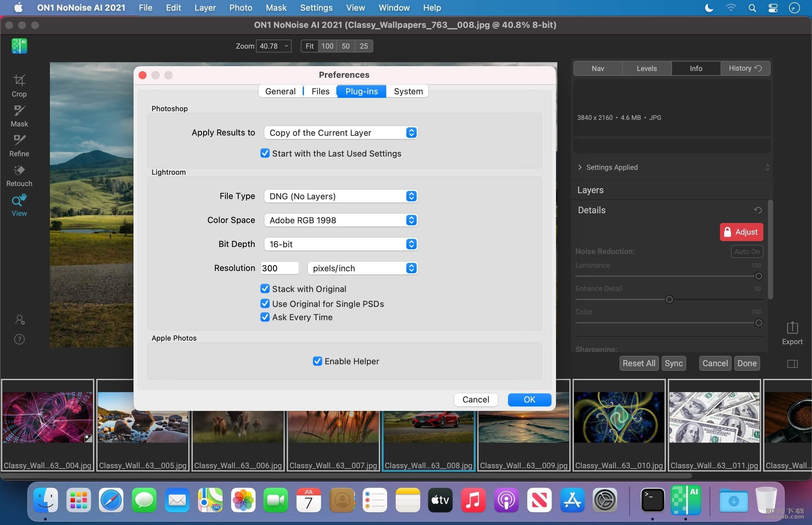Open Photos app from the dock
The height and width of the screenshot is (525, 812).
pos(243,500)
